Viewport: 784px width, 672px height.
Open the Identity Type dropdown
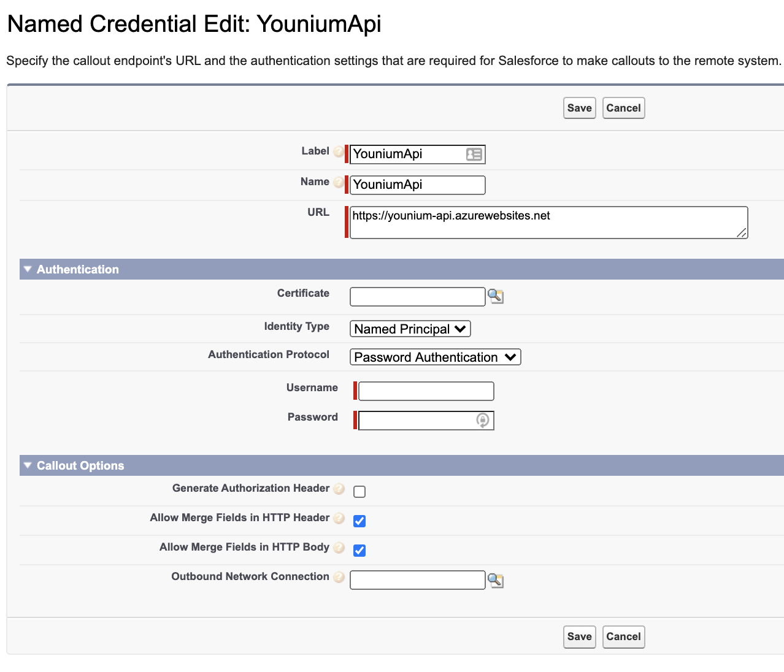point(410,329)
